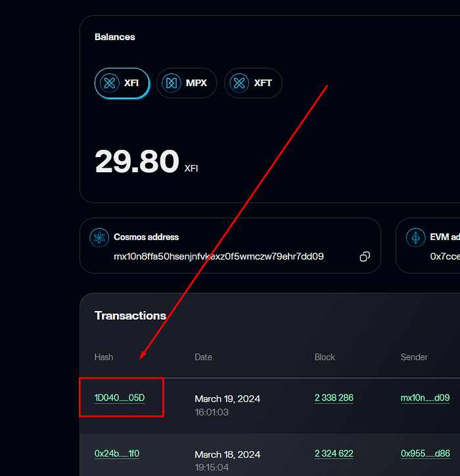Screen dimensions: 460x476
Task: Click the 0x7cce EVM address text
Action: pos(445,256)
